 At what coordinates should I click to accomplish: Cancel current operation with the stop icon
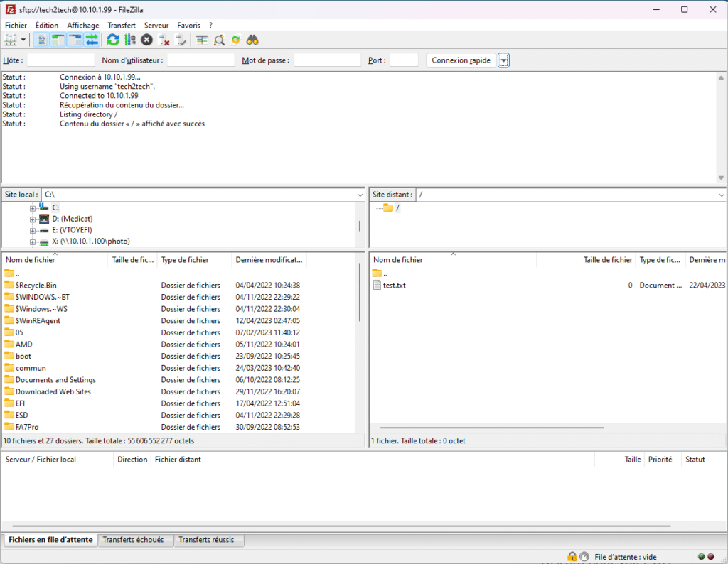[x=146, y=40]
